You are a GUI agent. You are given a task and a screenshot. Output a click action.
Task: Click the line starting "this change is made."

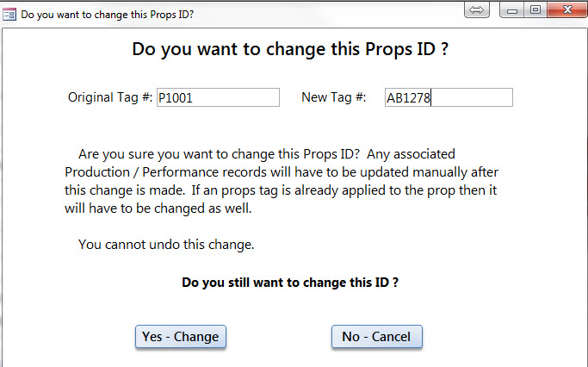[x=281, y=190]
